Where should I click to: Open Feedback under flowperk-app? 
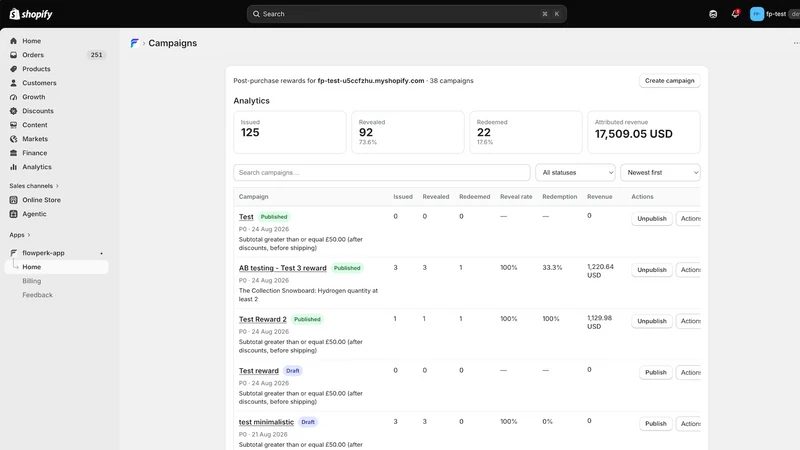(x=37, y=295)
